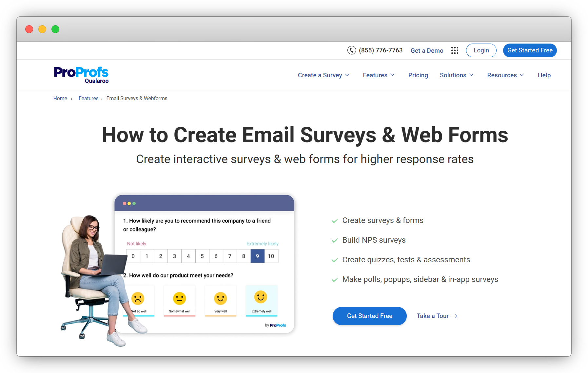Click the Get a Demo link

(x=427, y=50)
